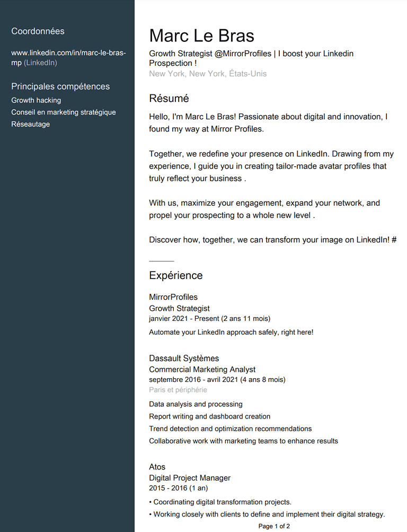Select the New York location text
The height and width of the screenshot is (532, 407).
pos(208,74)
